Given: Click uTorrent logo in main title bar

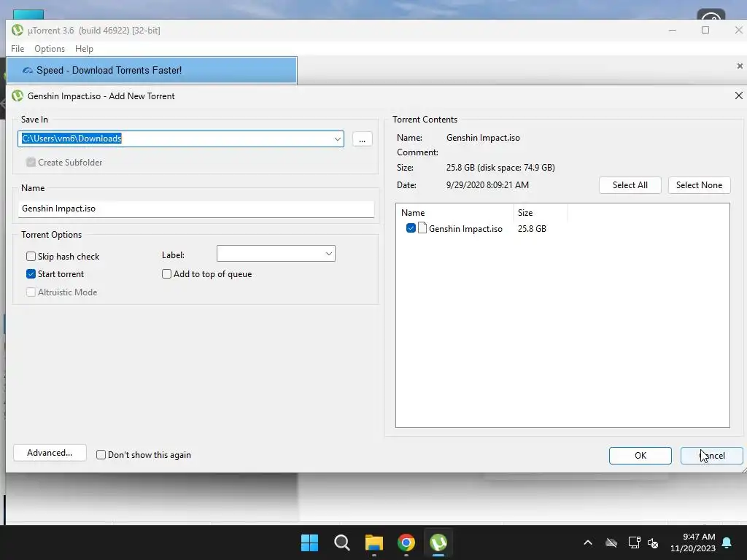Looking at the screenshot, I should (x=18, y=31).
